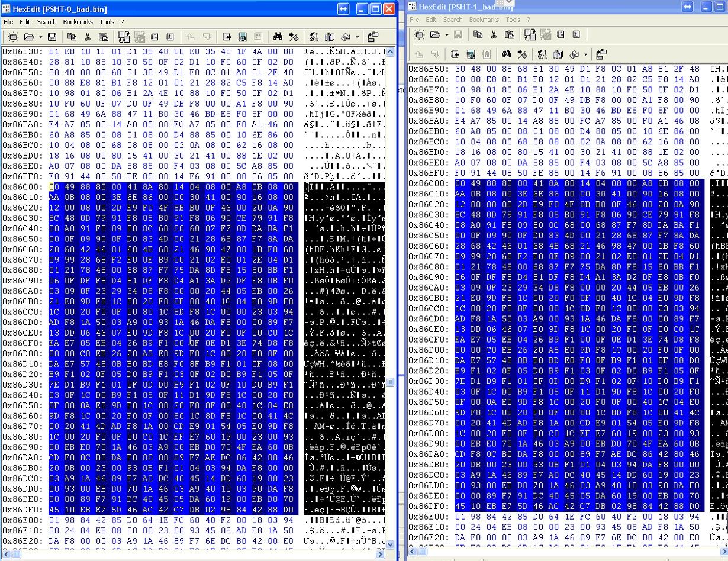The height and width of the screenshot is (561, 728).
Task: Click last toolbar icon in PSHT-0 window
Action: pos(373,37)
